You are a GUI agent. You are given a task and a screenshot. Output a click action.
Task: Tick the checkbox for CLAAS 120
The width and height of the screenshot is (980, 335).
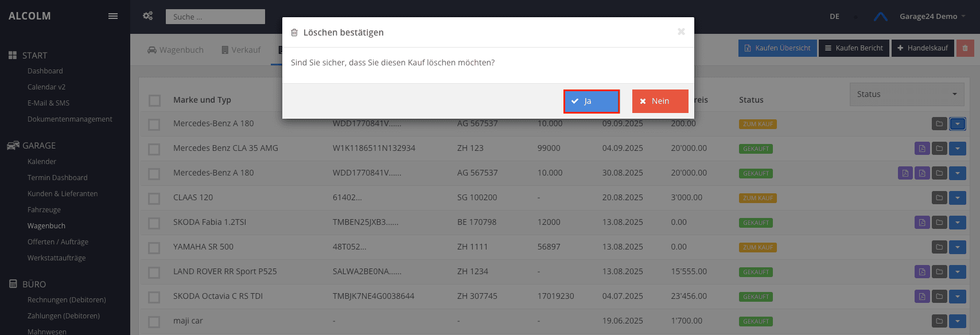click(154, 198)
